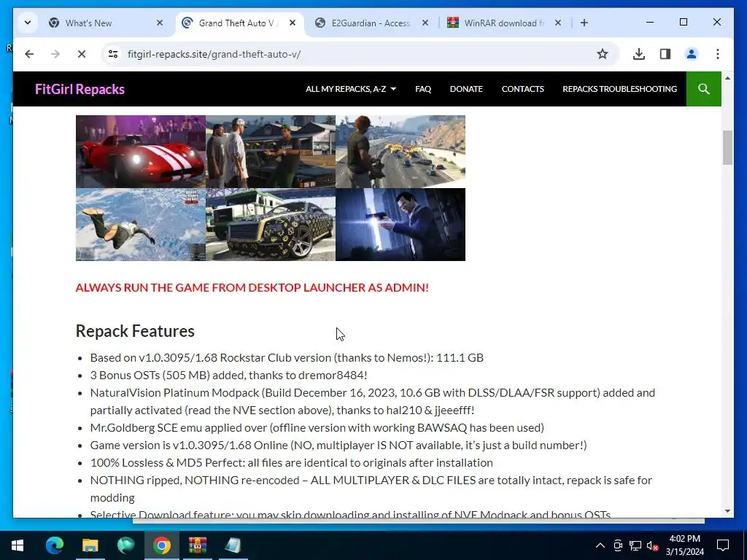
Task: Select the Chrome taskbar icon
Action: click(x=161, y=545)
